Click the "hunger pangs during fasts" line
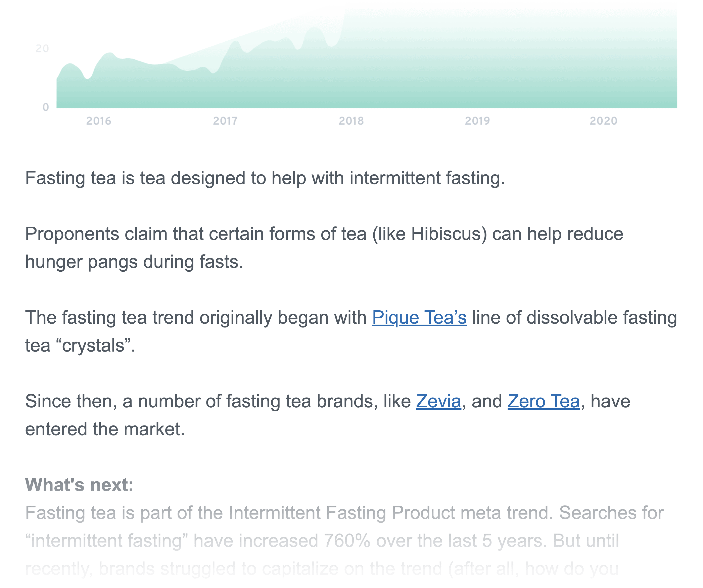 tap(134, 262)
